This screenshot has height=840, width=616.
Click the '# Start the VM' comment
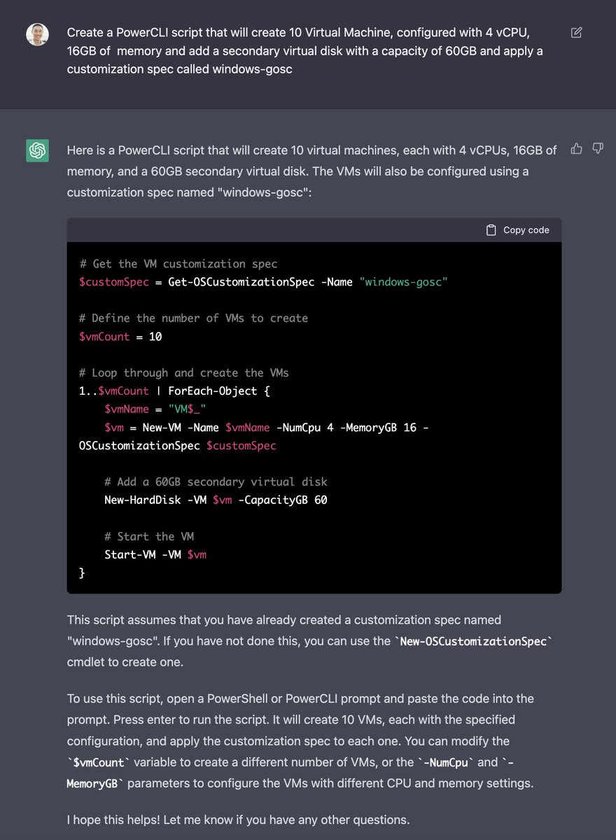coord(149,536)
